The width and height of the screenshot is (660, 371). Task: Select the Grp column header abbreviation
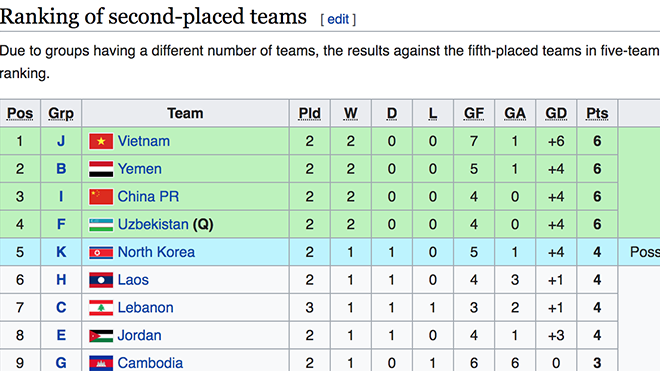click(61, 113)
